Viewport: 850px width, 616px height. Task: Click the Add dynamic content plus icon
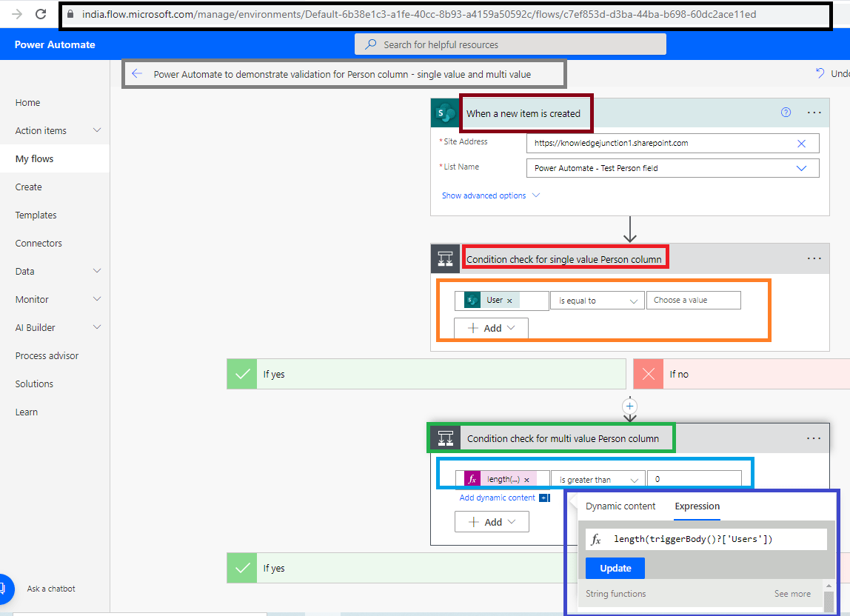544,498
